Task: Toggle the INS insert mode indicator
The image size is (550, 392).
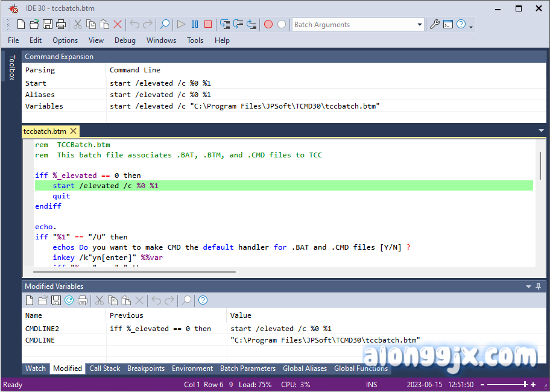Action: (371, 385)
